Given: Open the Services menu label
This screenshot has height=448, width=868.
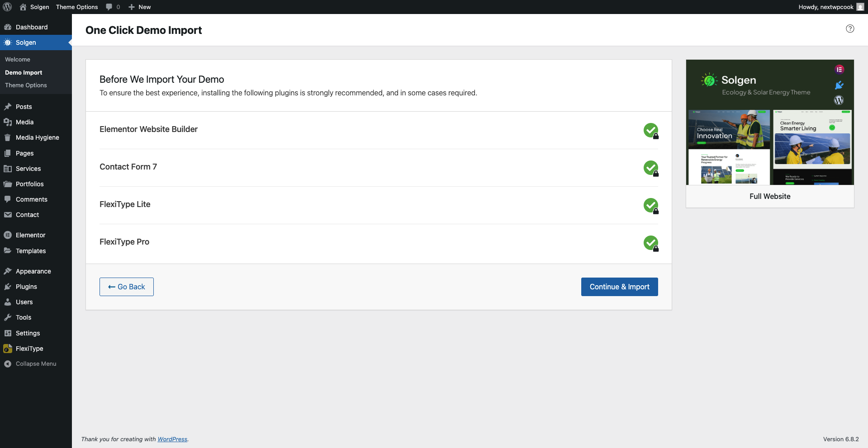Looking at the screenshot, I should (28, 169).
